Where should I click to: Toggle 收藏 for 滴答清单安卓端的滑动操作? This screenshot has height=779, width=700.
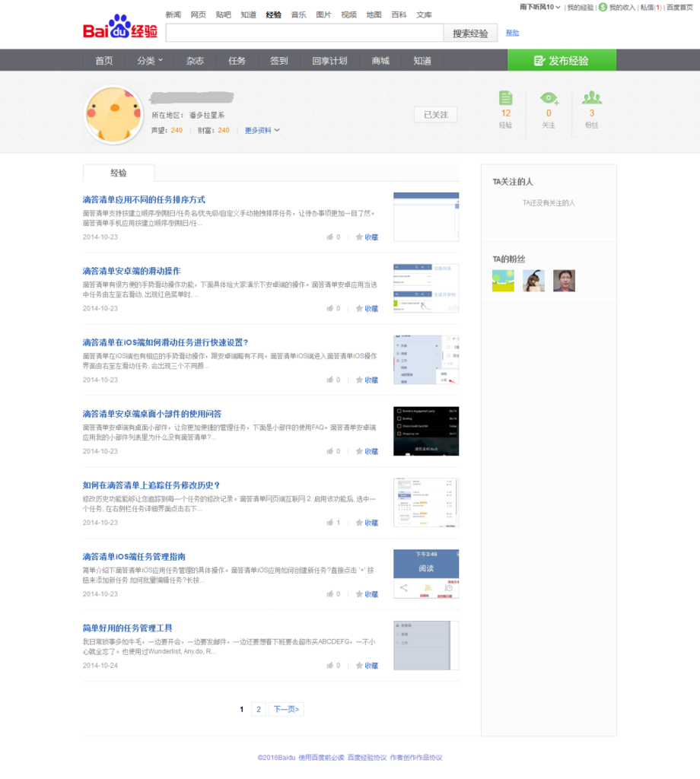pyautogui.click(x=367, y=309)
